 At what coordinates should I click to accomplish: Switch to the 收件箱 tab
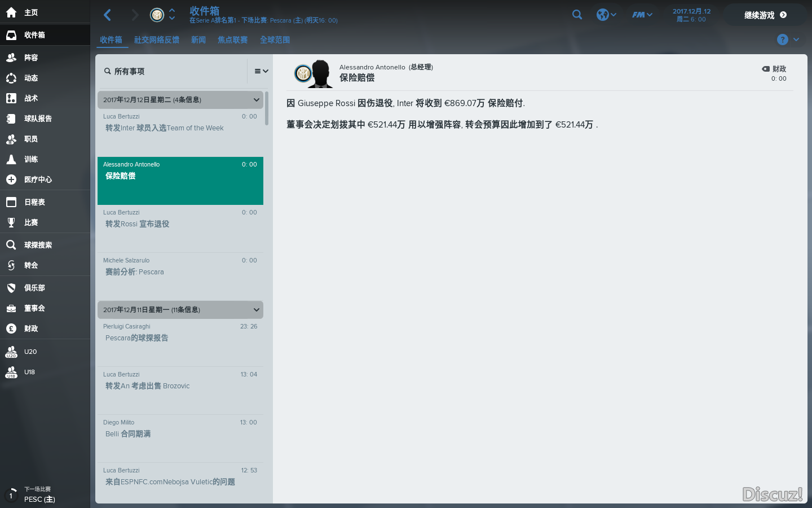pyautogui.click(x=111, y=40)
